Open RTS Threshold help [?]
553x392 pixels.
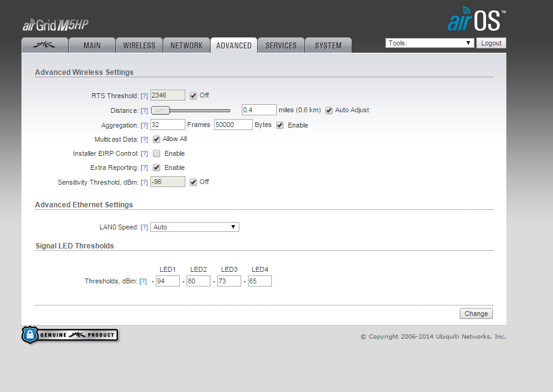[144, 96]
